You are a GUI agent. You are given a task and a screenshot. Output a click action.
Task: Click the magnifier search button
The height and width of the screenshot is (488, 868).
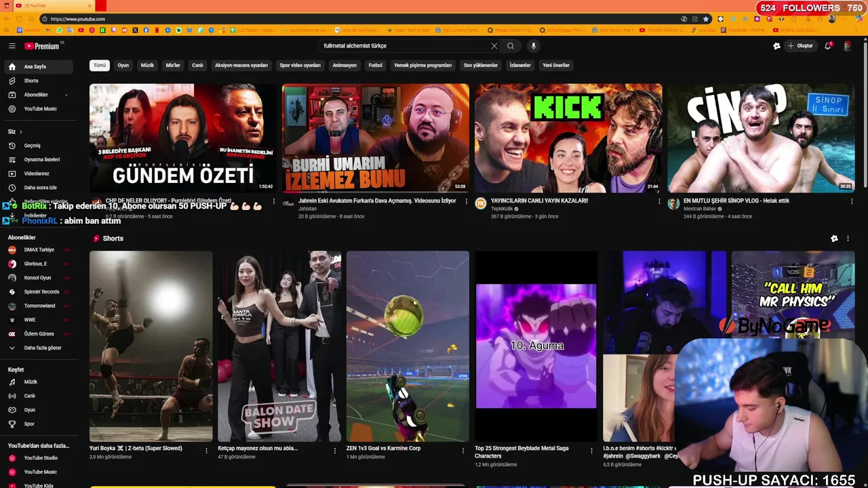tap(511, 46)
